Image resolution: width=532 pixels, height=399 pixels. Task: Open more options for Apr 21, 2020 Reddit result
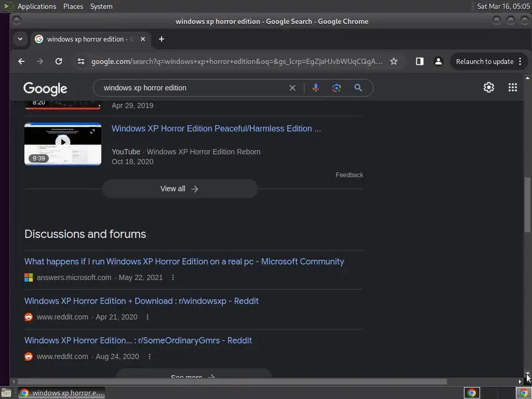click(147, 317)
